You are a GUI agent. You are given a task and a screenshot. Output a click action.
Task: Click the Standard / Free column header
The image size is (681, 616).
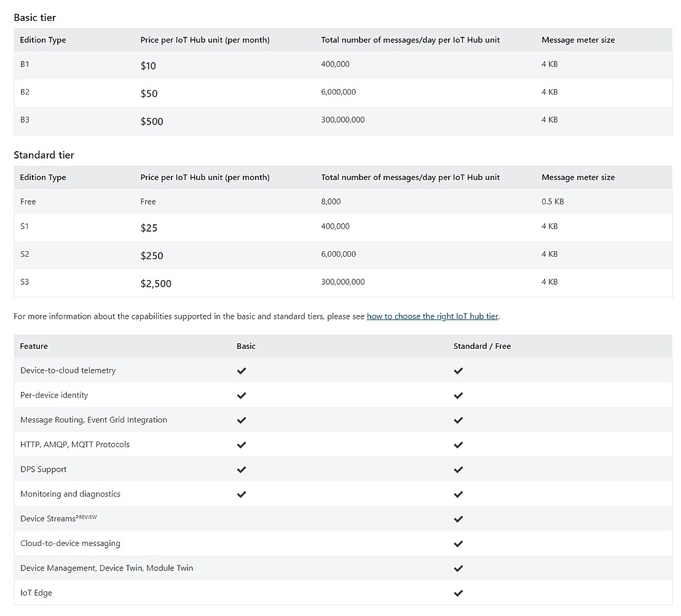[x=482, y=346]
